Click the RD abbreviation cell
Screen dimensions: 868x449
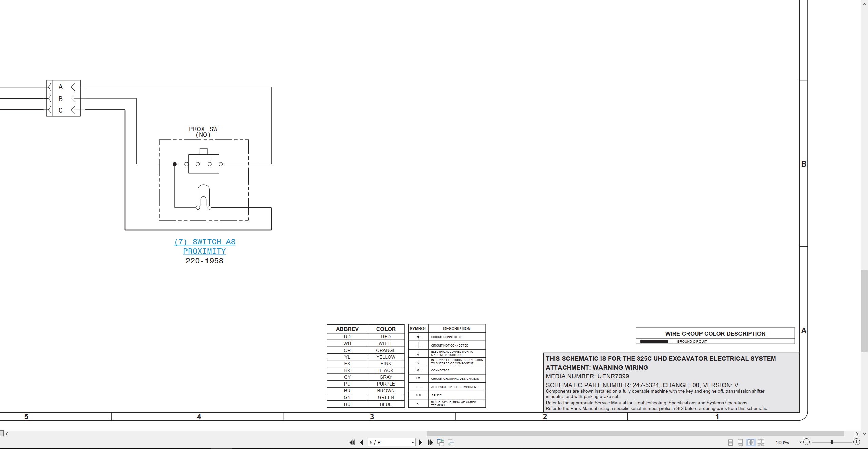[347, 337]
